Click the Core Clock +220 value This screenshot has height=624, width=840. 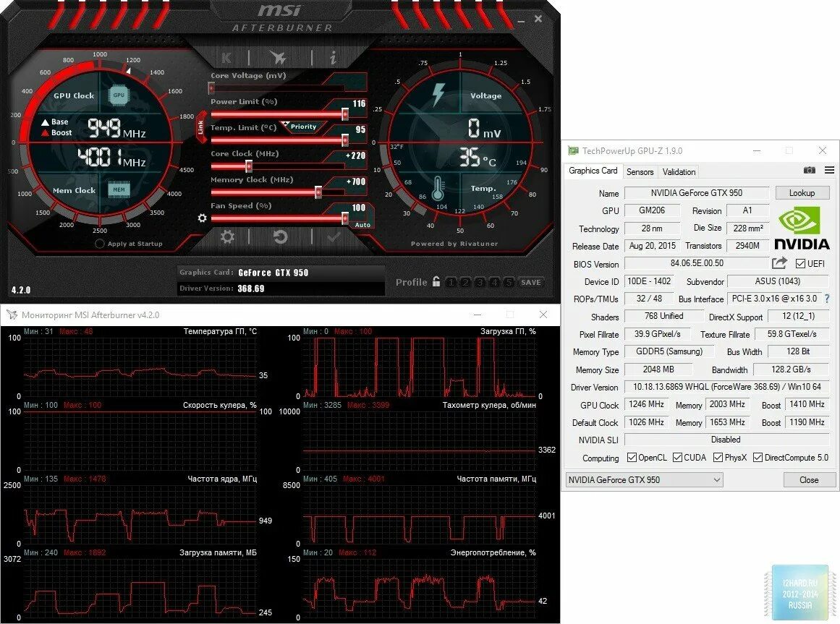355,155
